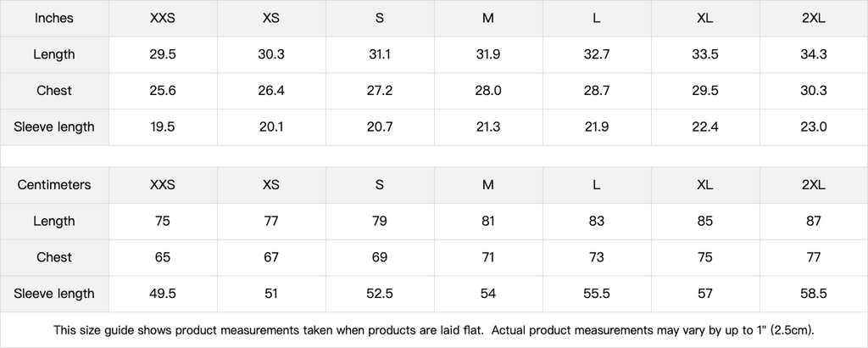
Task: Click the XXS column header in inches table
Action: tap(163, 19)
